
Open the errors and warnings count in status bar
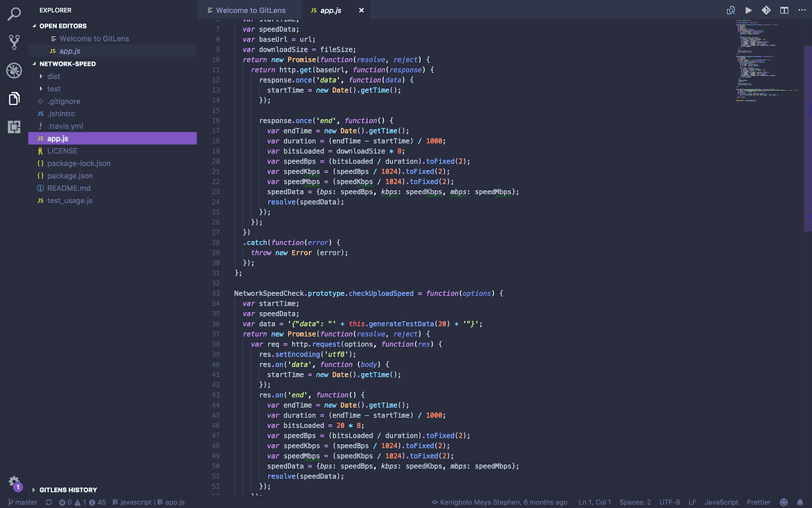tap(82, 502)
